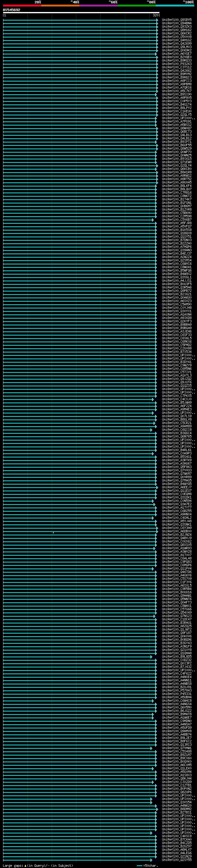Click the red 20% identity legend bar
This screenshot has width=197, height=868.
(22, 6)
